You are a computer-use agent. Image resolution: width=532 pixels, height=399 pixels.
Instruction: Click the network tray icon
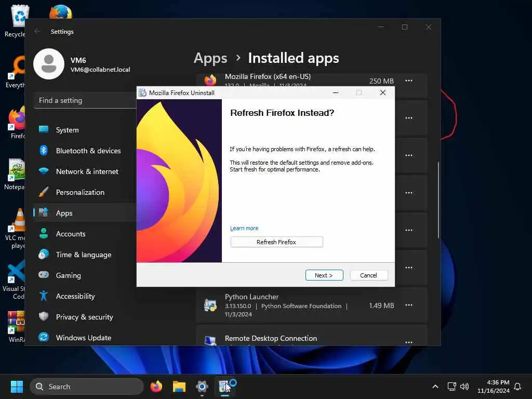click(451, 387)
